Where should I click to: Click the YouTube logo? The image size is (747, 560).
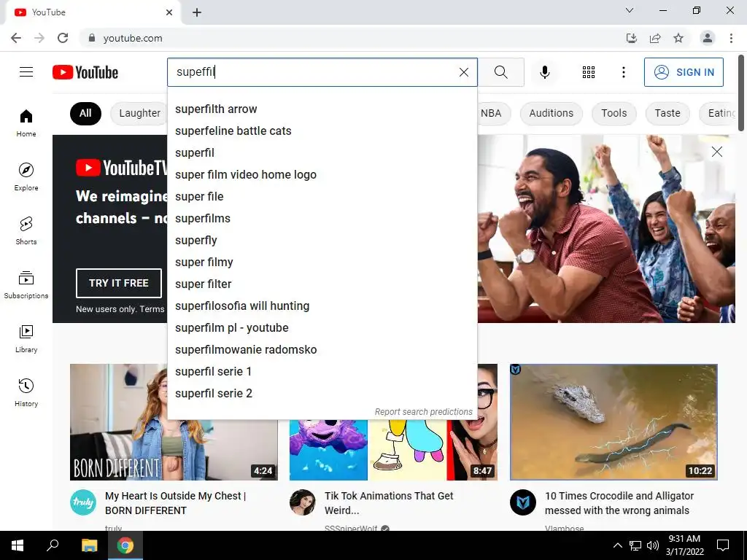coord(85,72)
